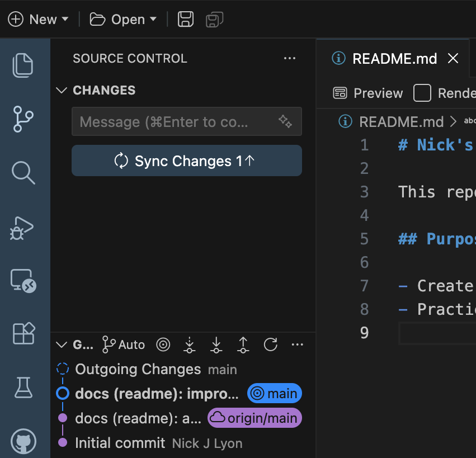Open the Extensions view icon
Screen dimensions: 476x458
pos(23,334)
